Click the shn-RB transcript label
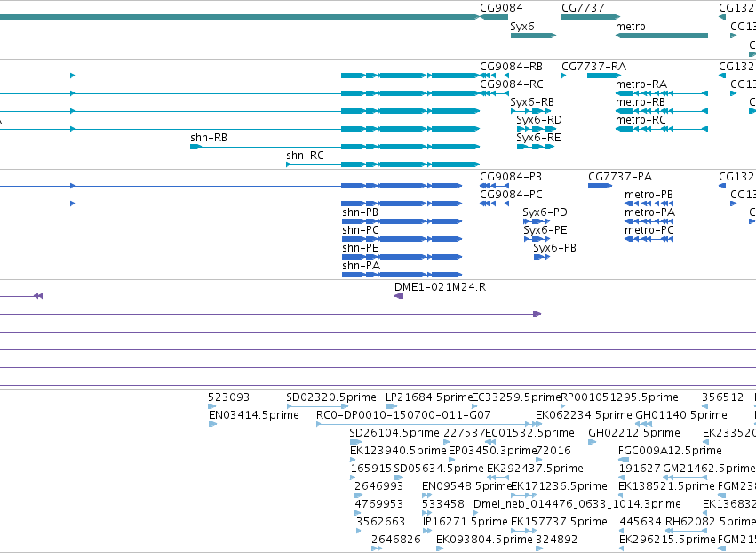 209,138
